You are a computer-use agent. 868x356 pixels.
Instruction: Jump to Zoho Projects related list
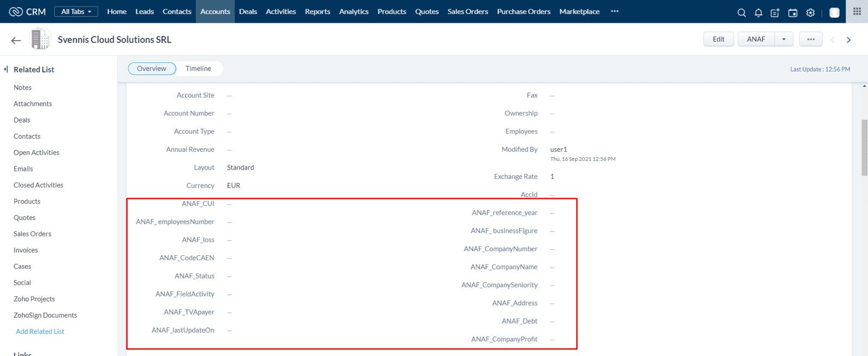[x=34, y=299]
